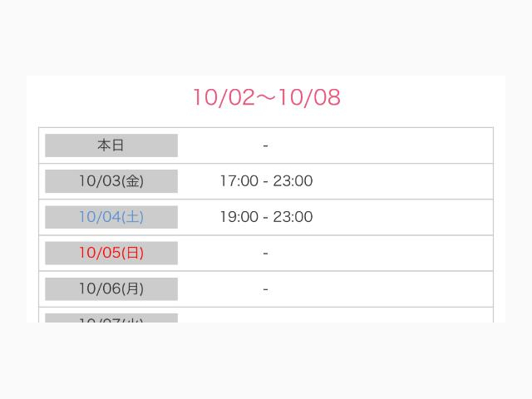Screen dimensions: 532x399
Task: Click the 19:00 - 23:00 schedule time
Action: click(x=266, y=217)
